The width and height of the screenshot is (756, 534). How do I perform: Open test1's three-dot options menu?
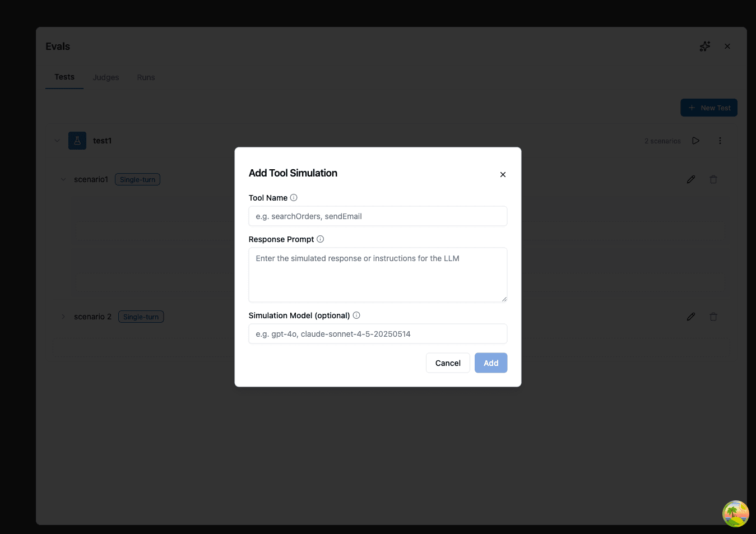(x=720, y=141)
